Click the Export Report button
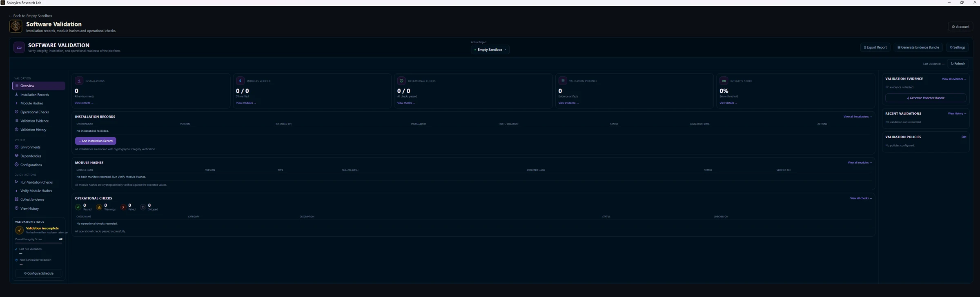Image resolution: width=980 pixels, height=297 pixels. click(875, 47)
